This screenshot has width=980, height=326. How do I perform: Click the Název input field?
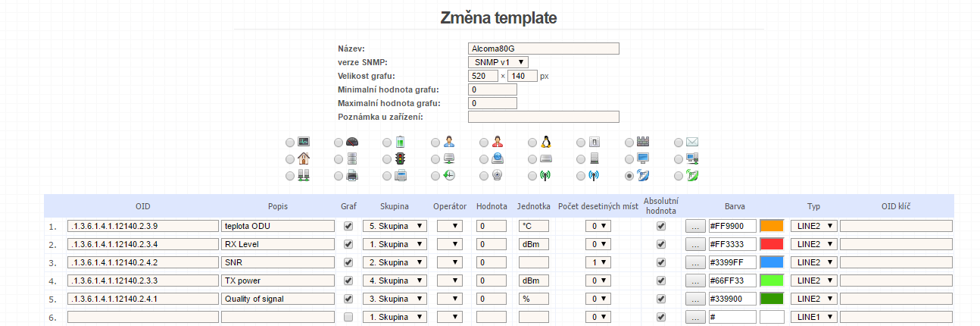tap(544, 49)
